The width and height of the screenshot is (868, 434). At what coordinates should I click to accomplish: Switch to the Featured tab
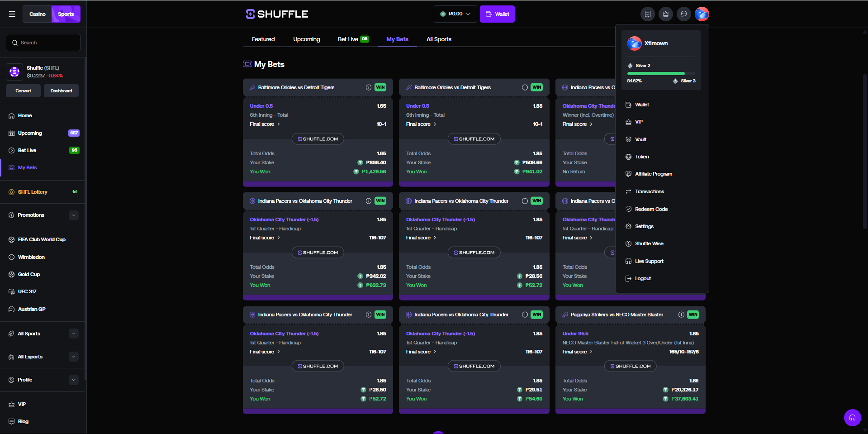coord(263,39)
